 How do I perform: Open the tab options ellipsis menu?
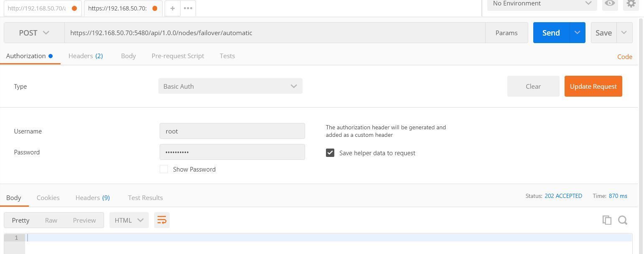[x=188, y=8]
